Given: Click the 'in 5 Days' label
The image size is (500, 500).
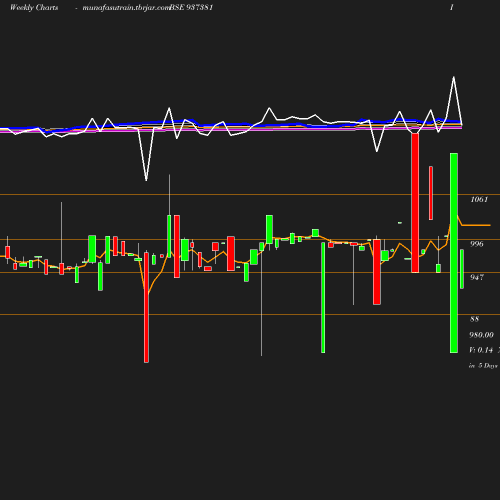Looking at the screenshot, I should [483, 366].
